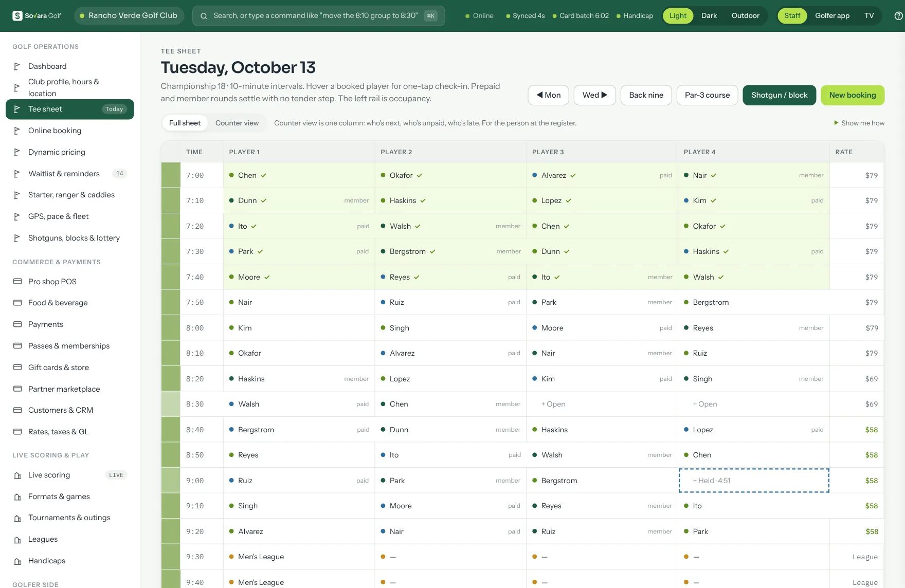Click the Open Player 3 slot at 8:30
Viewport: 905px width, 588px height.
pos(602,404)
